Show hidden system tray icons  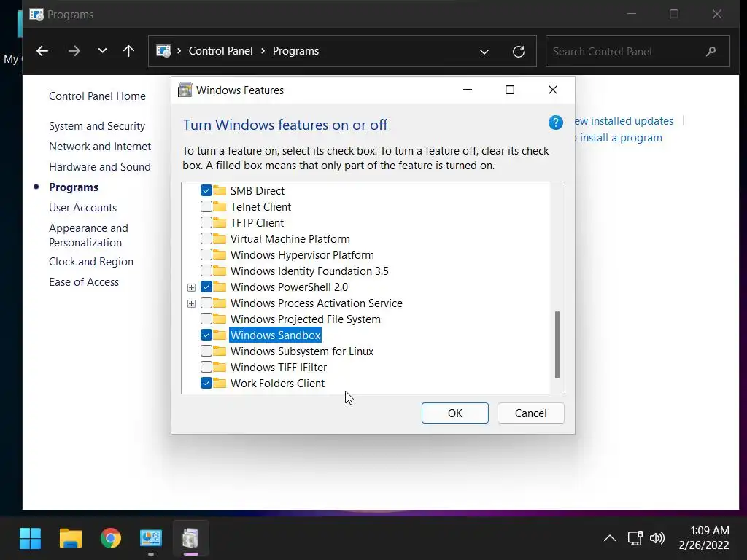[610, 539]
